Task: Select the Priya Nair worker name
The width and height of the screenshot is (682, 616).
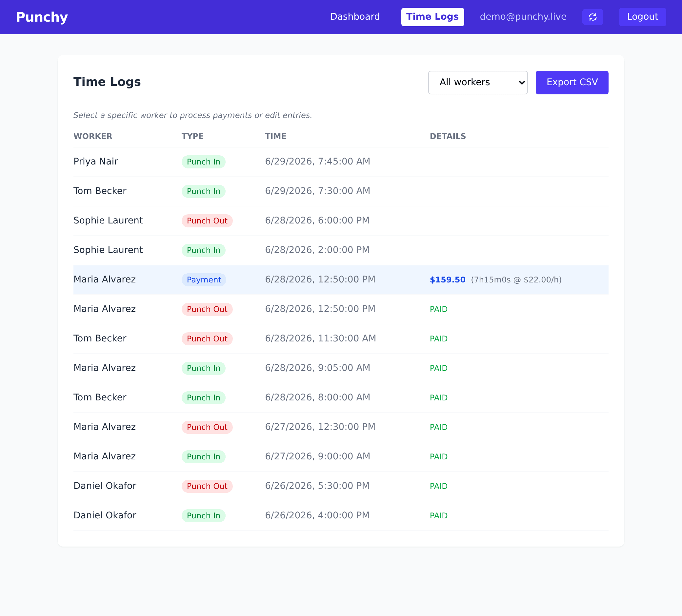Action: pos(96,161)
